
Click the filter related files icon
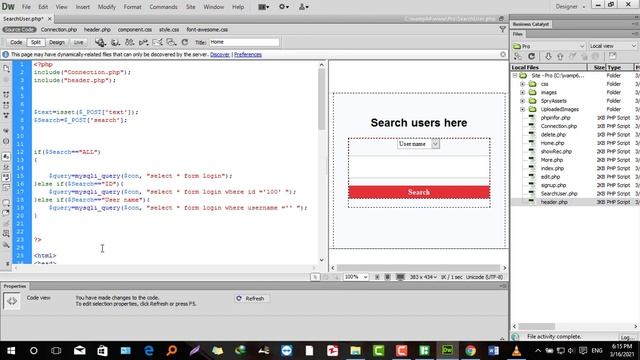[502, 29]
